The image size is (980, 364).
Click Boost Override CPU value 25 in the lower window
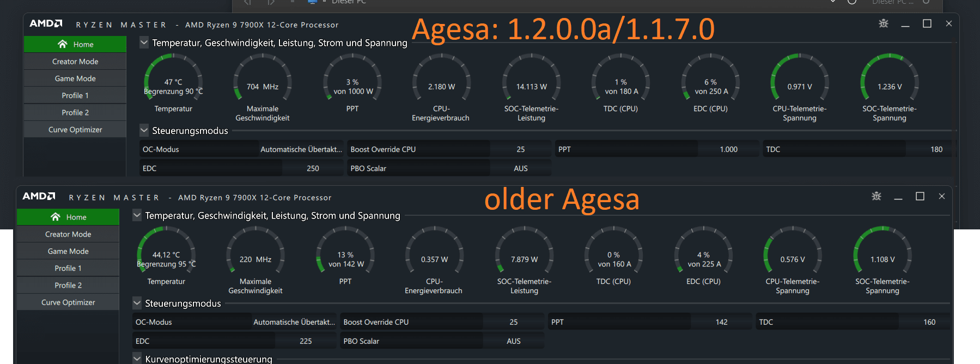514,322
